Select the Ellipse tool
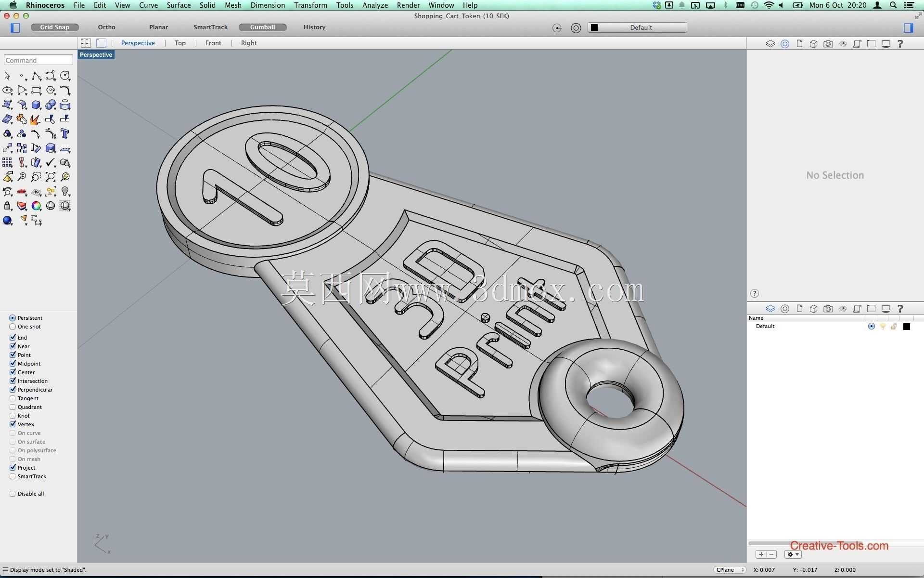The image size is (924, 578). point(7,91)
